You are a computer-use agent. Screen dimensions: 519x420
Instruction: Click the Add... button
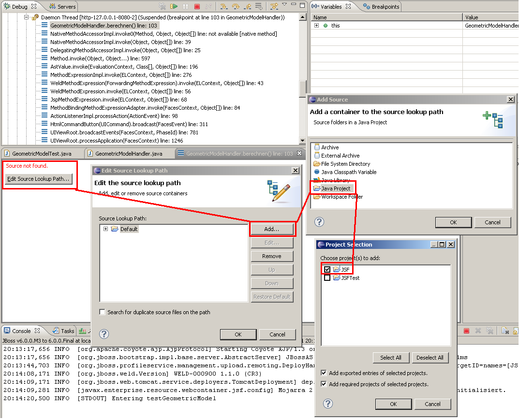click(x=272, y=229)
